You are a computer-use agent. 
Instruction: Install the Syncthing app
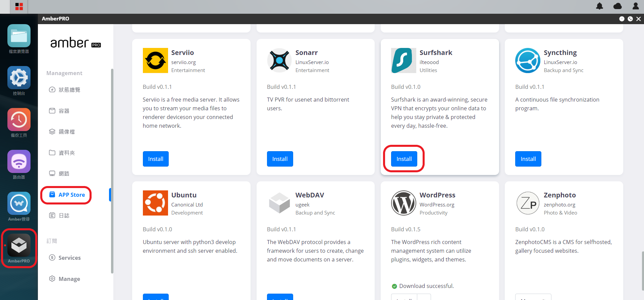[528, 159]
